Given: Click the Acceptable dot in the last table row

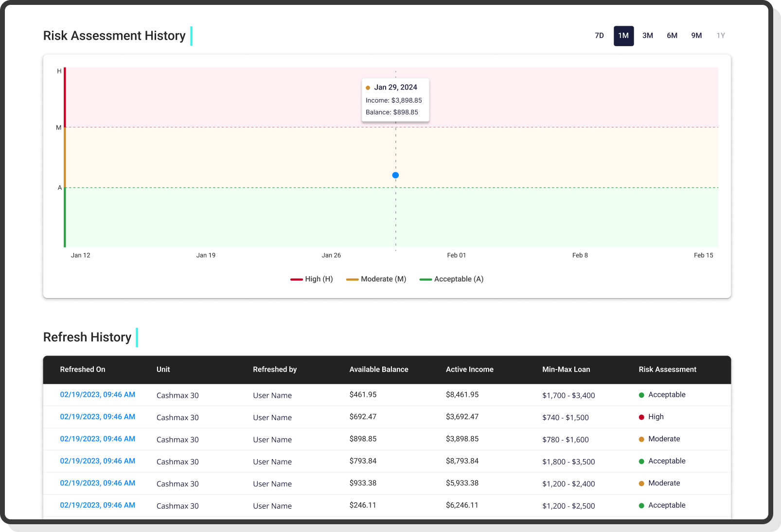Looking at the screenshot, I should tap(642, 505).
